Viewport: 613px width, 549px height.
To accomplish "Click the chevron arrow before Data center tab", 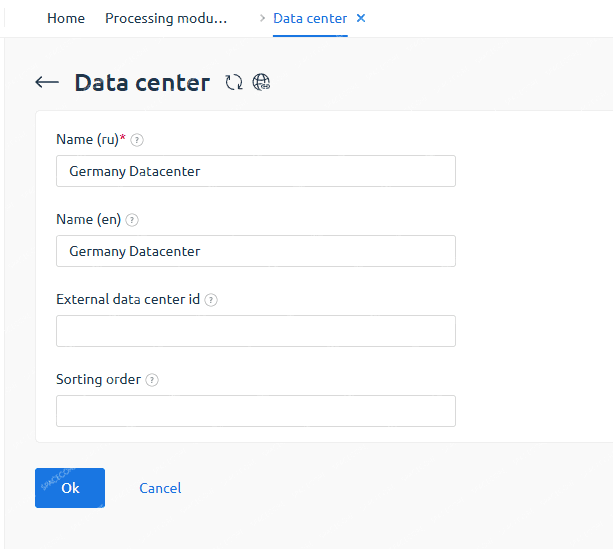I will [x=262, y=18].
